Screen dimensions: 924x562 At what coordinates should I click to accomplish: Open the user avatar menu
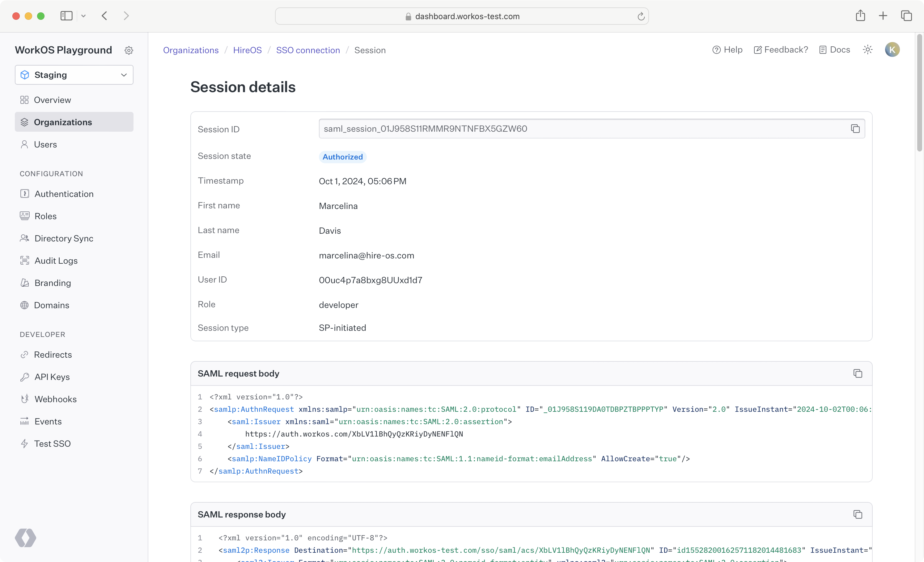tap(892, 49)
